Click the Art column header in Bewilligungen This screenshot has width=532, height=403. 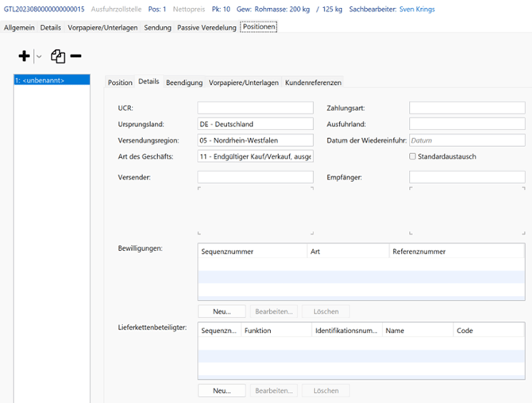pos(348,251)
